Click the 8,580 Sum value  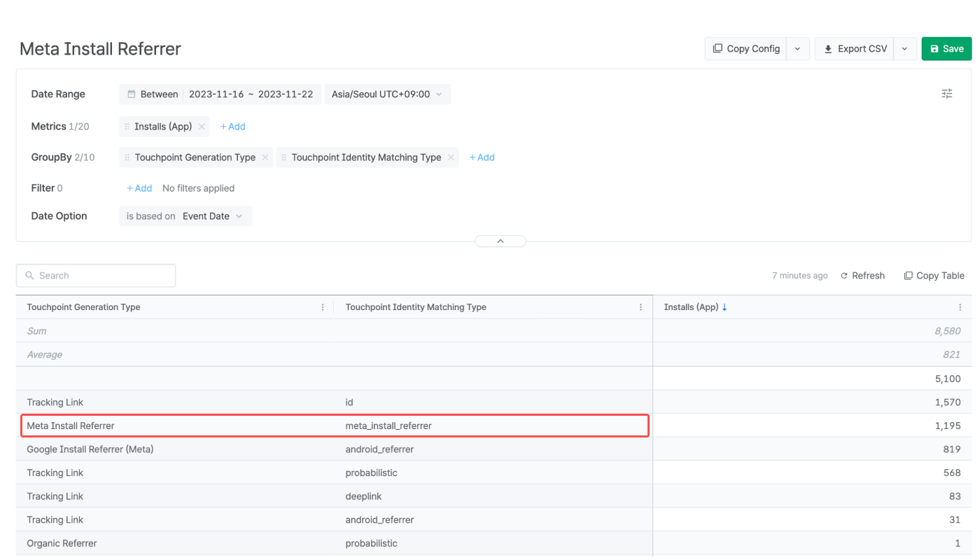pos(948,331)
